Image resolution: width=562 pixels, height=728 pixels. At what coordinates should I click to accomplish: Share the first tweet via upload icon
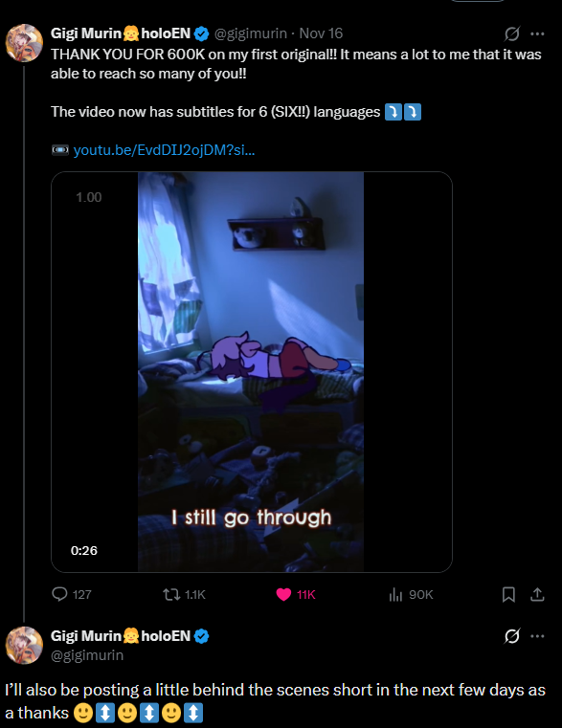click(x=537, y=594)
